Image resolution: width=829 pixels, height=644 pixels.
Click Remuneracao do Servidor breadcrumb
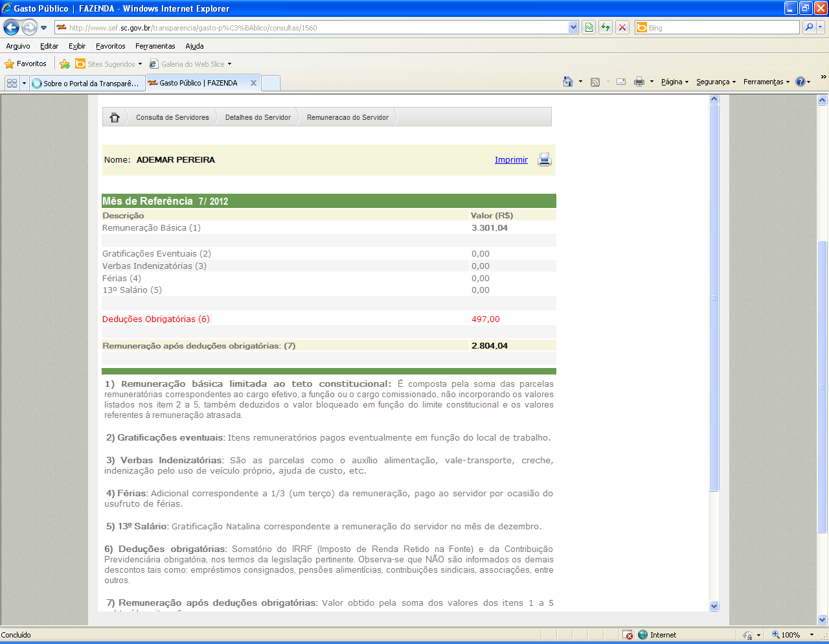click(x=348, y=117)
